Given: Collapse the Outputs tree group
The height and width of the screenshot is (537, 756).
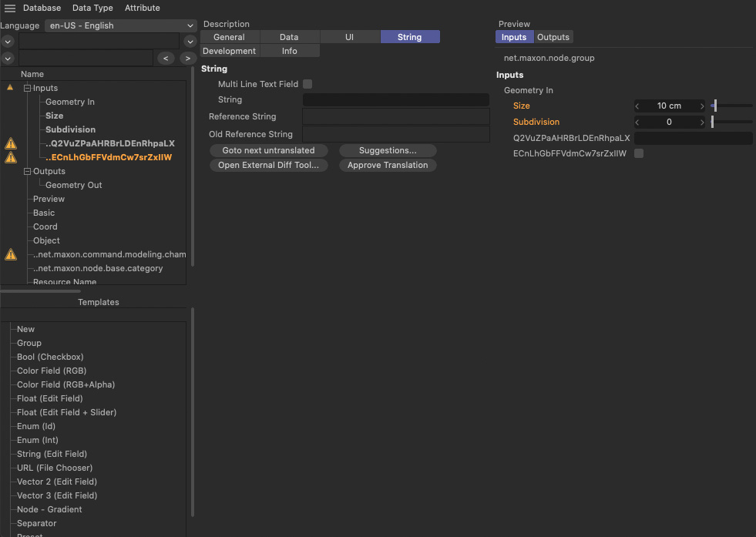Looking at the screenshot, I should tap(27, 171).
